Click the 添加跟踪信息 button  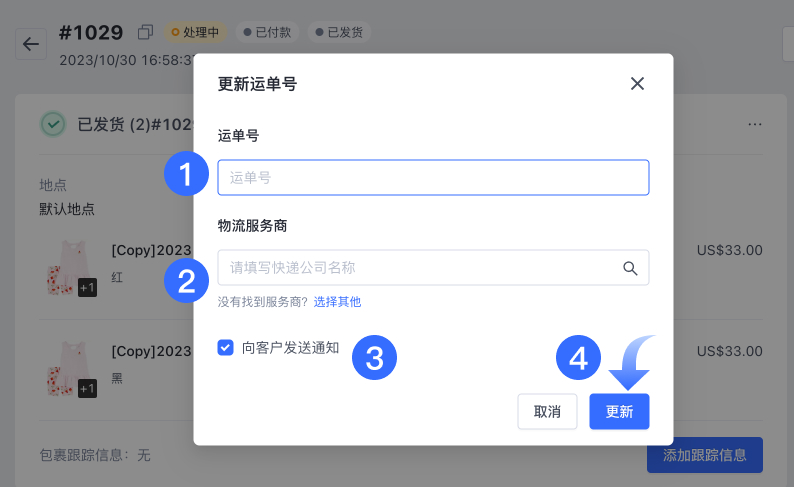point(704,455)
